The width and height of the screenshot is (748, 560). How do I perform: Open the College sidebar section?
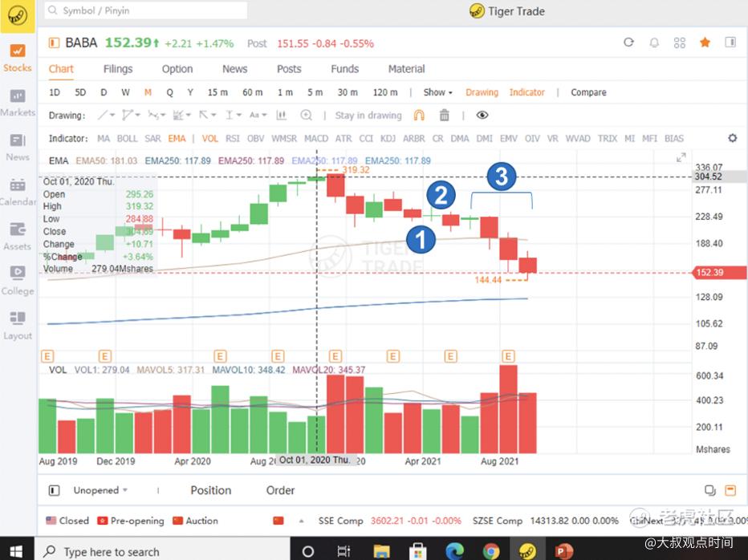(18, 282)
